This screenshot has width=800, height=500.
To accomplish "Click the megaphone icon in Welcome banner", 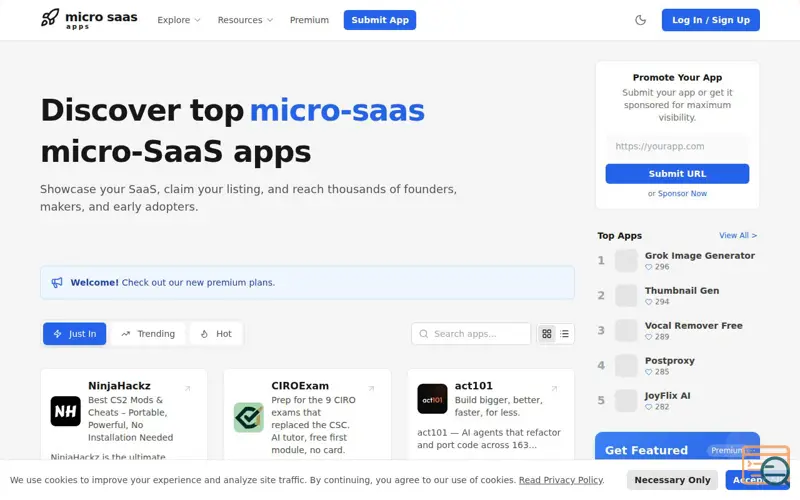I will pyautogui.click(x=57, y=283).
